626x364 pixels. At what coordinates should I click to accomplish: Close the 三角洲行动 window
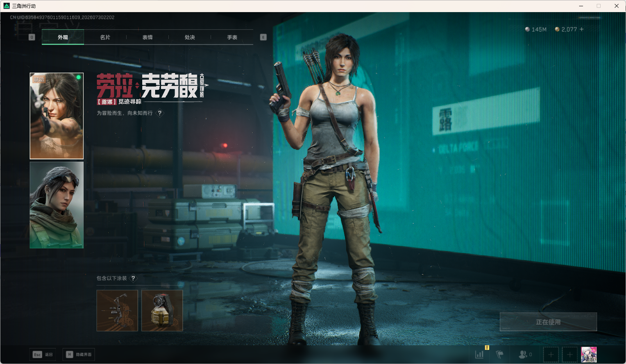(617, 6)
